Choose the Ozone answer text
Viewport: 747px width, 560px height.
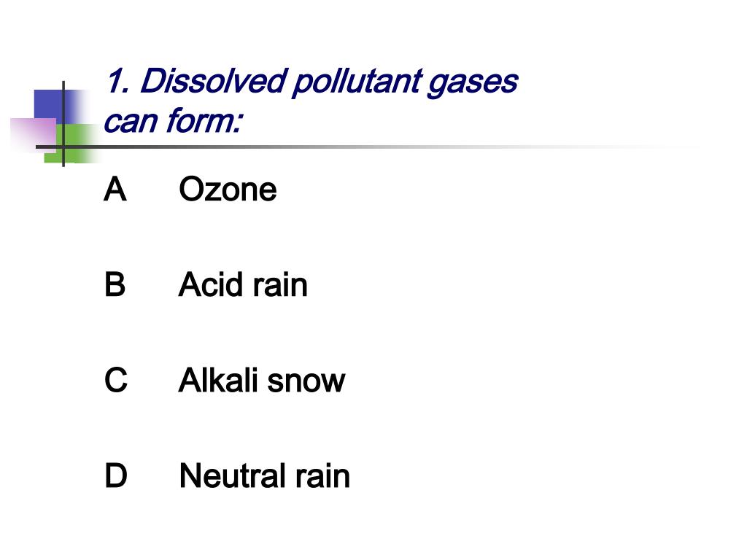[228, 190]
